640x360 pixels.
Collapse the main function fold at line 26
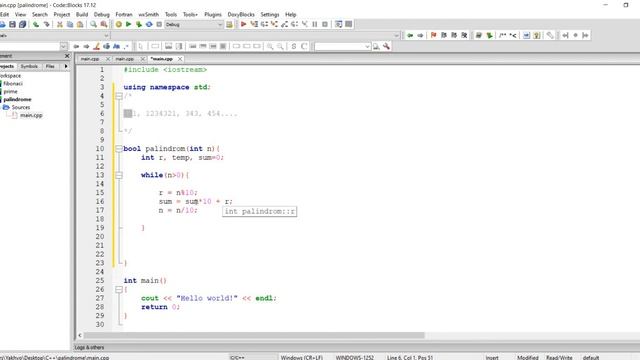click(119, 289)
